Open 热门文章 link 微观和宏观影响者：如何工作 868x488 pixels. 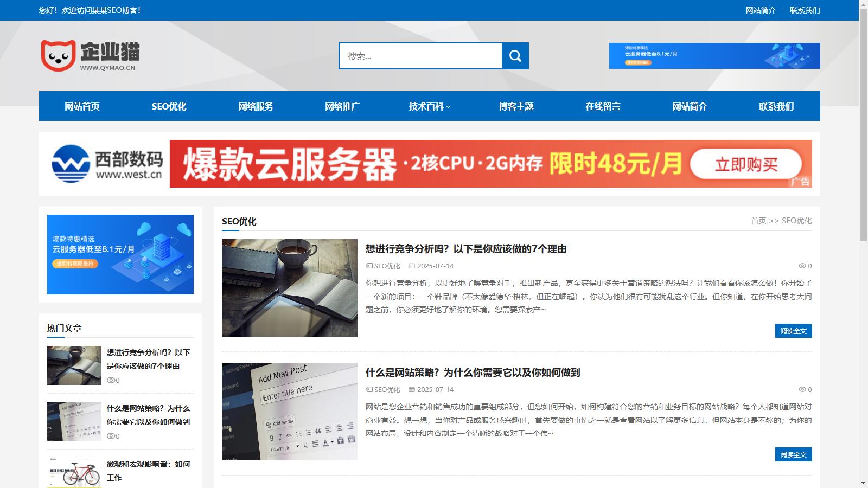click(x=149, y=471)
